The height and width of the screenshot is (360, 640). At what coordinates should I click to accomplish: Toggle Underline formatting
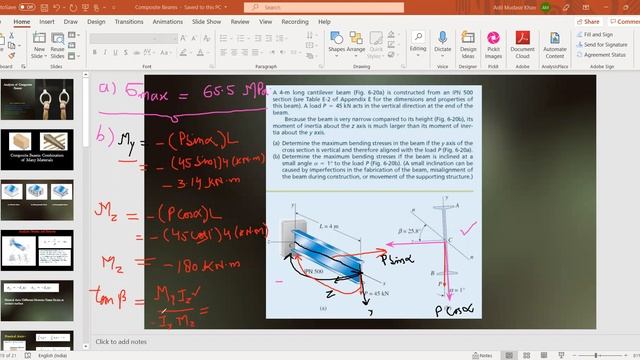click(116, 53)
